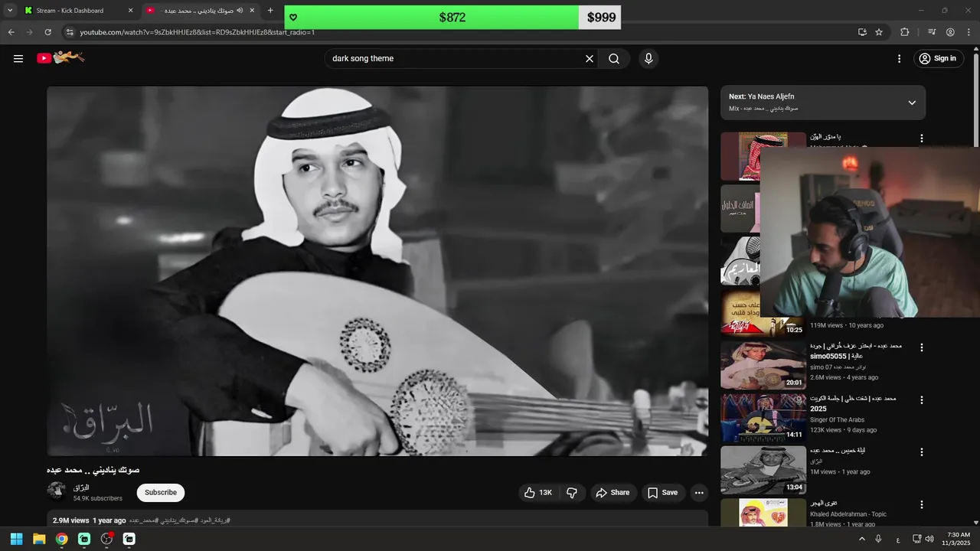Like the video with thumbs up
Viewport: 980px width, 551px height.
click(x=538, y=493)
